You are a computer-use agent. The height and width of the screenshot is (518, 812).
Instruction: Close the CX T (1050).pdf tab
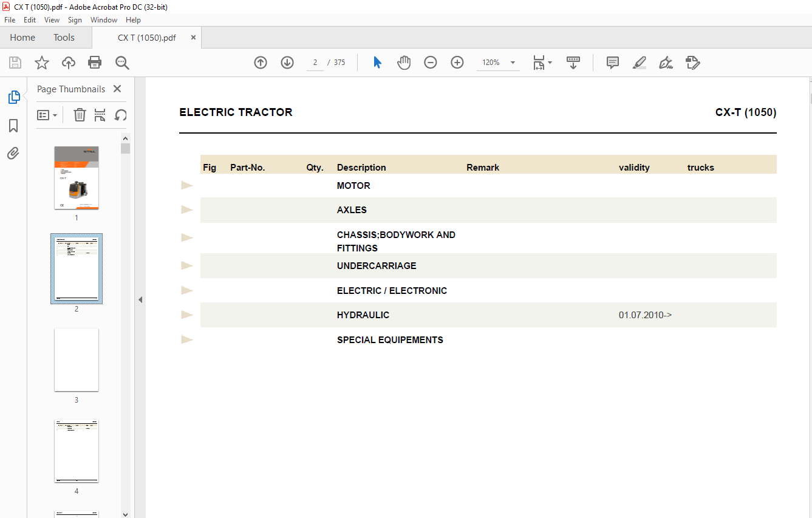point(193,38)
